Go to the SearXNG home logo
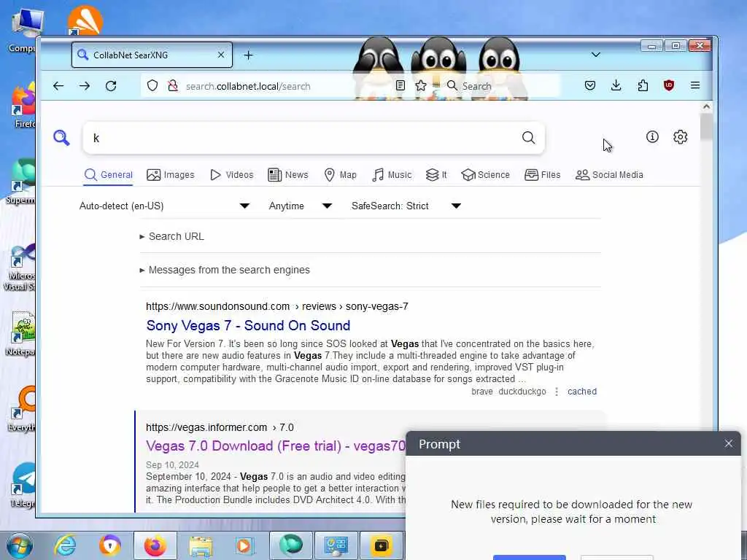The image size is (747, 560). pyautogui.click(x=61, y=138)
